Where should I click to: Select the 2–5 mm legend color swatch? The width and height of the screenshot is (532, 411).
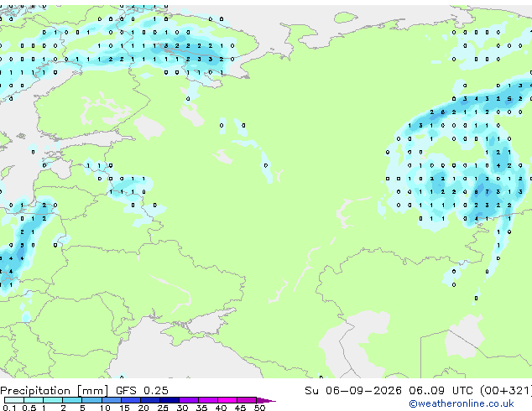pyautogui.click(x=72, y=400)
